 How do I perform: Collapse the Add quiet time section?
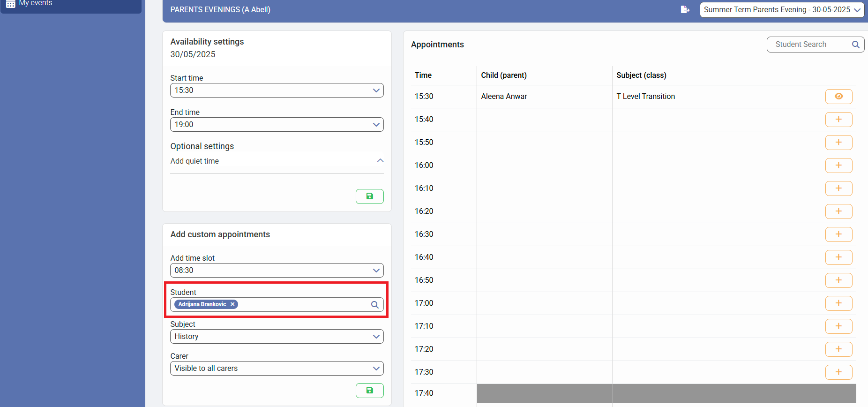pyautogui.click(x=380, y=161)
